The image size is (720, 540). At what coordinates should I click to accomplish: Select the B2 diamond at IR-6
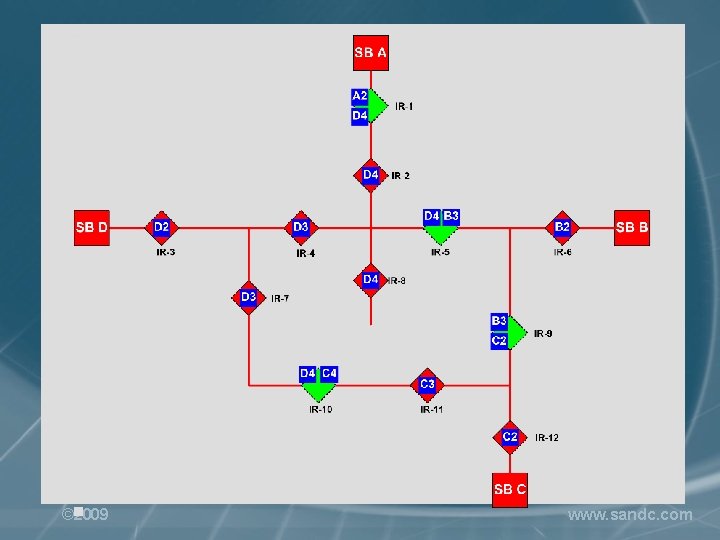pyautogui.click(x=562, y=228)
